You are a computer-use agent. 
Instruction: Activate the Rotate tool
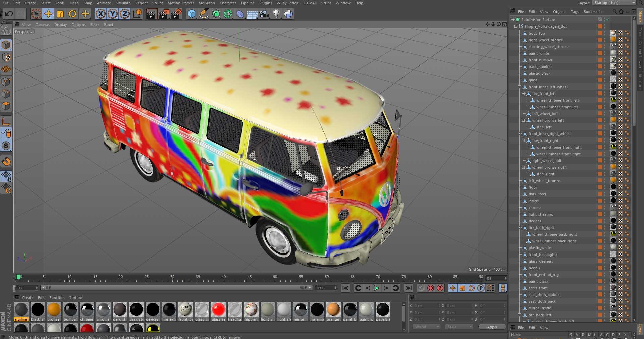click(x=72, y=14)
